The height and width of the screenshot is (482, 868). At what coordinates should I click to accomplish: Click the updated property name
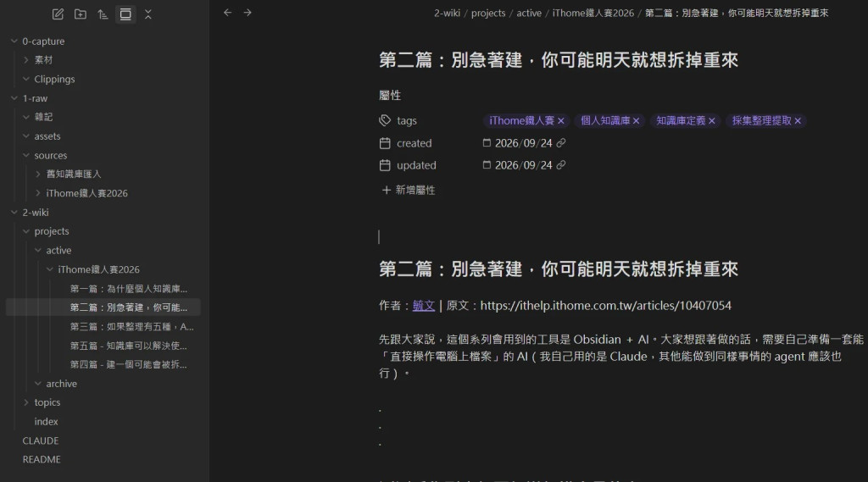416,165
